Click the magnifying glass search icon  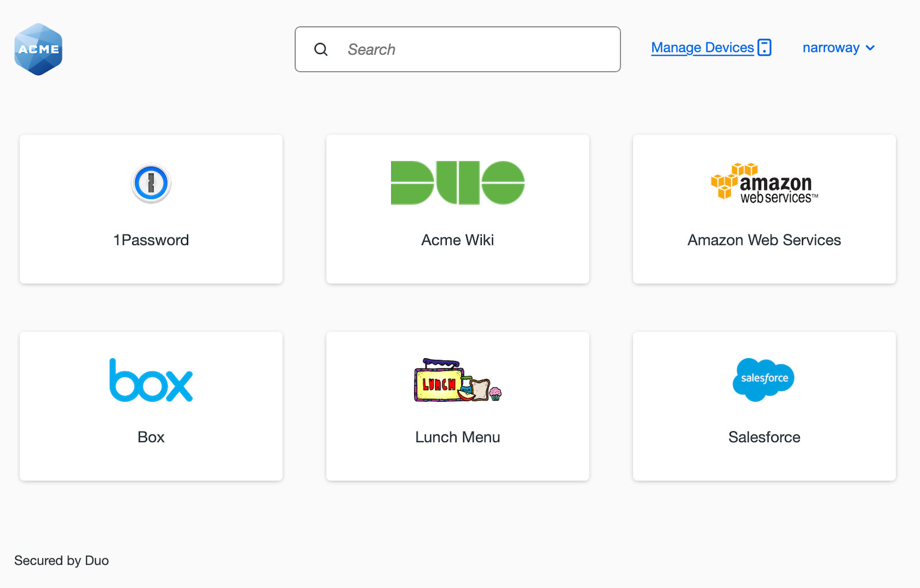(321, 49)
